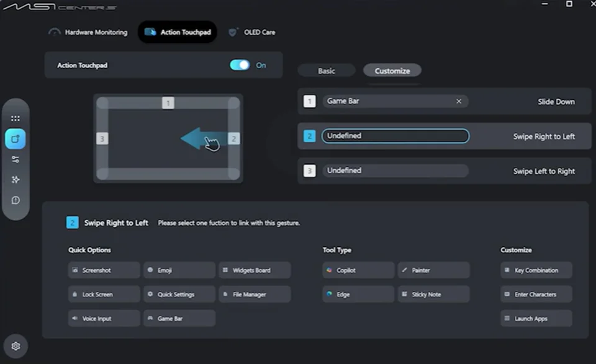Select the Edge tool

coord(358,294)
